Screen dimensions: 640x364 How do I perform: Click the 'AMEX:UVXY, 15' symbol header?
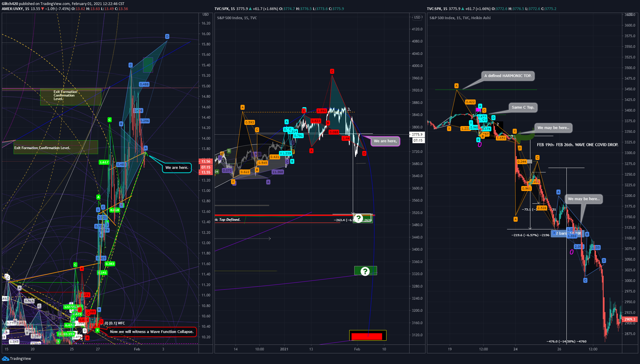15,9
